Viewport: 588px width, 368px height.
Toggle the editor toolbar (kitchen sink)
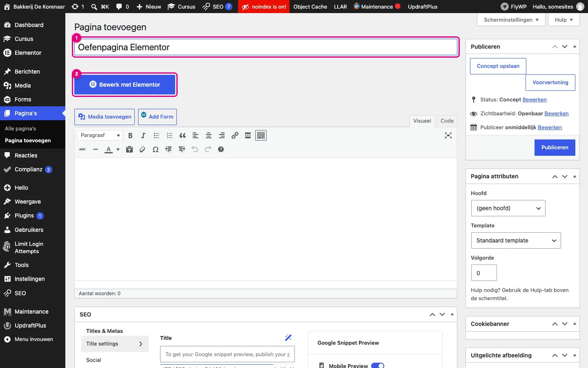pyautogui.click(x=261, y=135)
